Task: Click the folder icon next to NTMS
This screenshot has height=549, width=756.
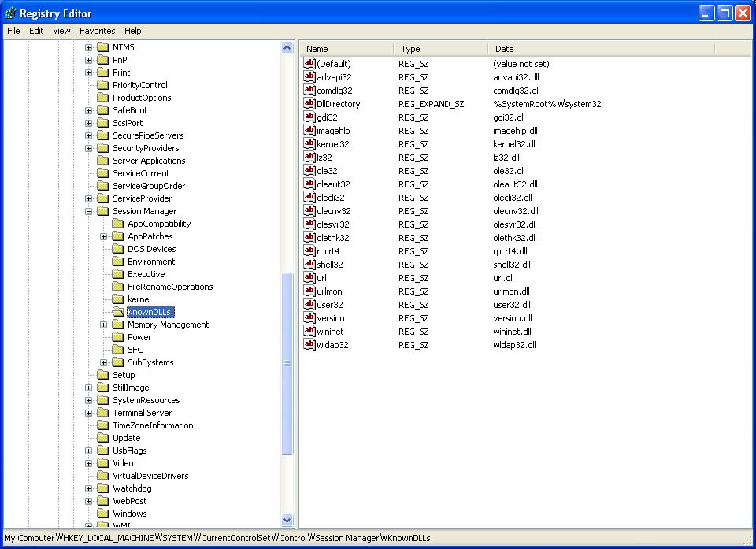Action: [102, 47]
